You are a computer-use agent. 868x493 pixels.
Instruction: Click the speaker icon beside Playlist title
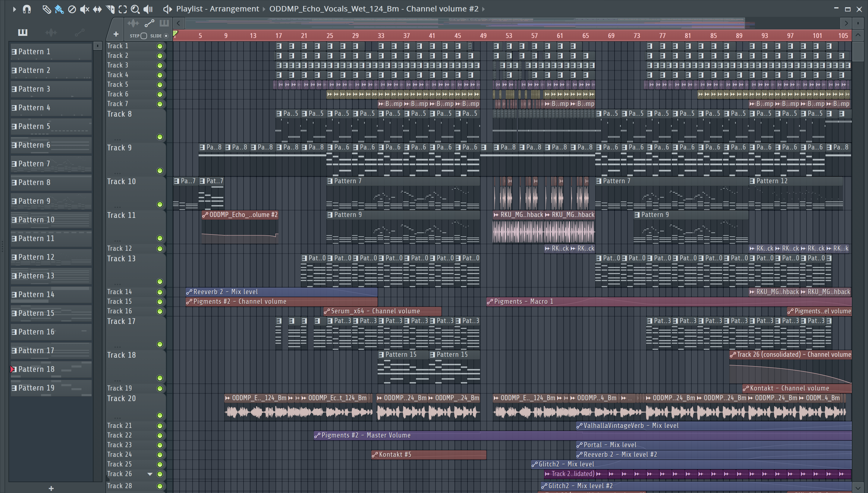click(x=167, y=9)
